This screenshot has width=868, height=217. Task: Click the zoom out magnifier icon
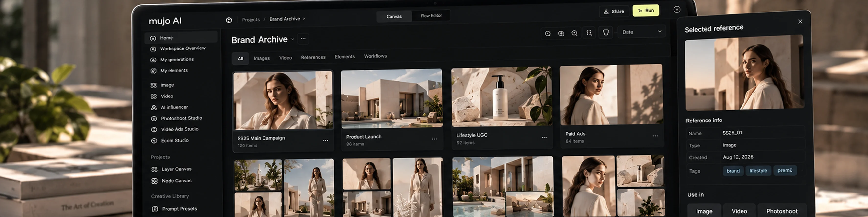click(x=548, y=33)
